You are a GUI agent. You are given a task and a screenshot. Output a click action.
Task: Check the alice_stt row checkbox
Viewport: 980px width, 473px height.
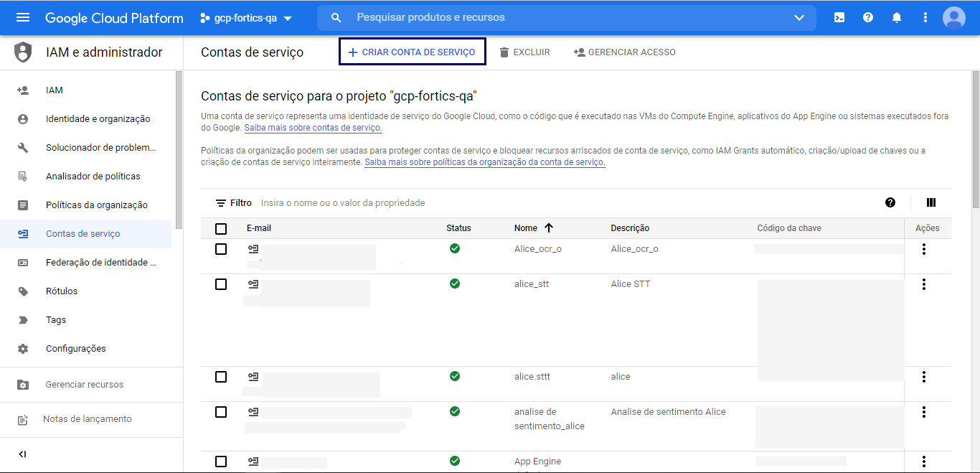coord(221,284)
